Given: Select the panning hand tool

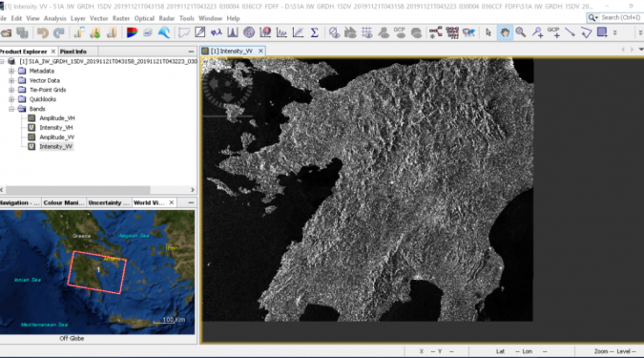Looking at the screenshot, I should [505, 32].
